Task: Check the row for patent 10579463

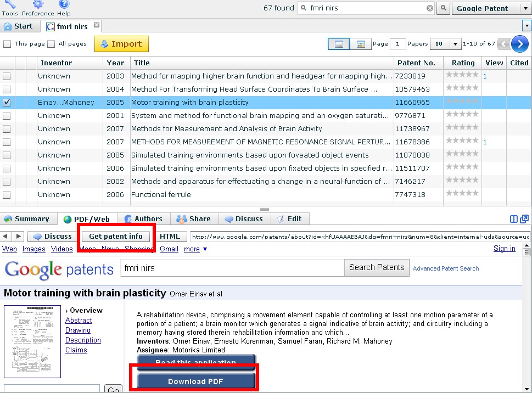Action: pos(7,89)
